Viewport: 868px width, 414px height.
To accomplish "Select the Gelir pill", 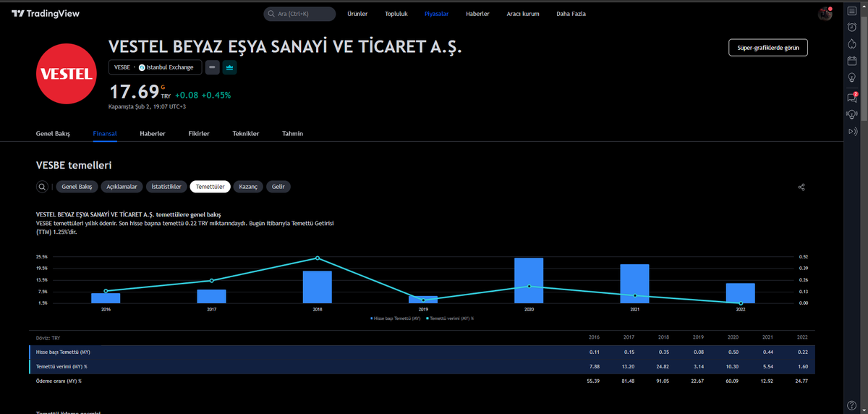I will tap(278, 187).
